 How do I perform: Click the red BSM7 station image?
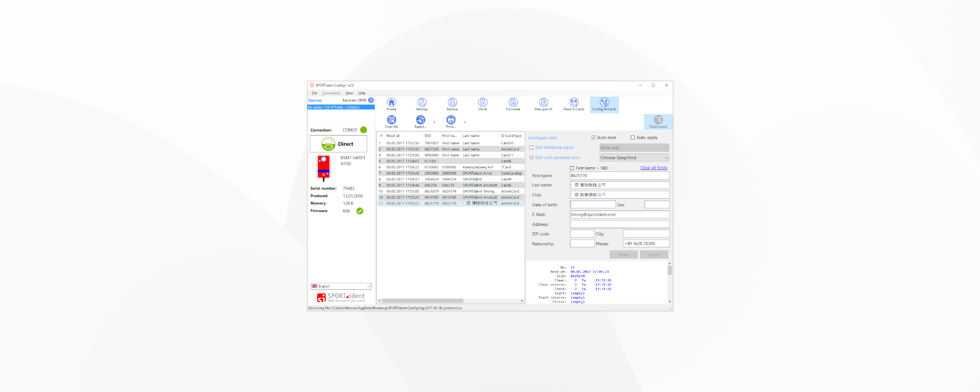(323, 168)
